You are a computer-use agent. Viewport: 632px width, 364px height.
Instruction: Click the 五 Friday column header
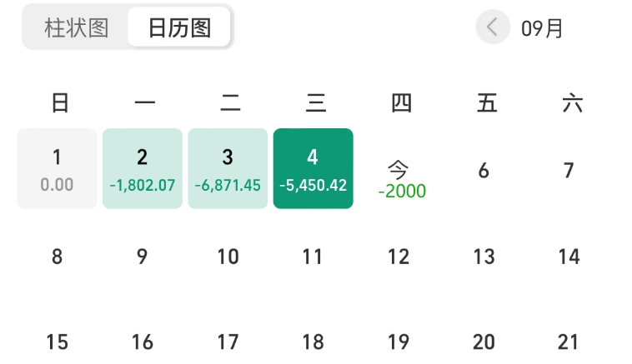pos(487,102)
